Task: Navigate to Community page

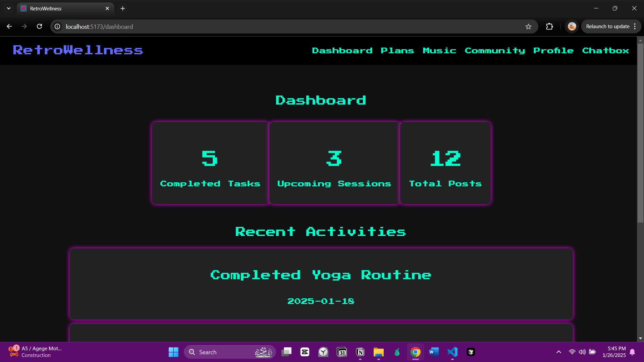Action: click(495, 51)
